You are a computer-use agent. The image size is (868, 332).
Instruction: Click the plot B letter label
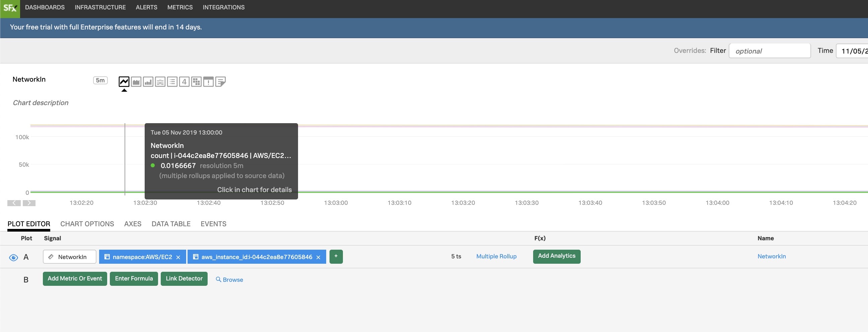click(x=26, y=280)
